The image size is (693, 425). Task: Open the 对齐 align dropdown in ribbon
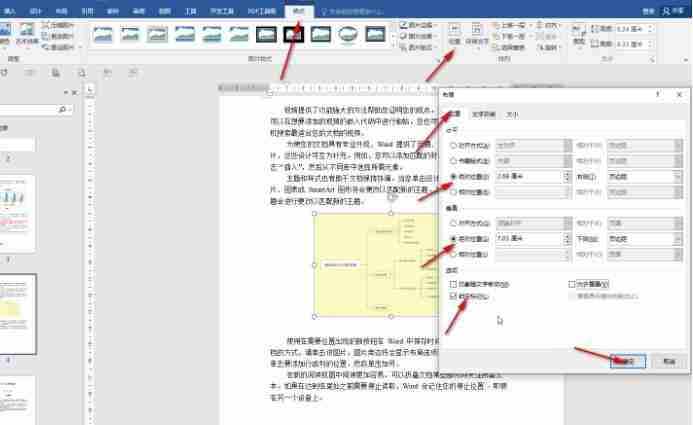tap(548, 26)
